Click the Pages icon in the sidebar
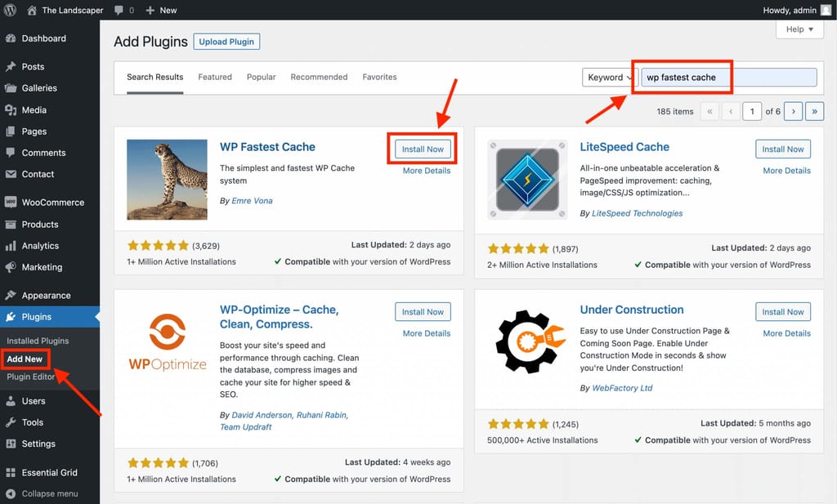Viewport: 837px width, 504px height. (x=11, y=132)
